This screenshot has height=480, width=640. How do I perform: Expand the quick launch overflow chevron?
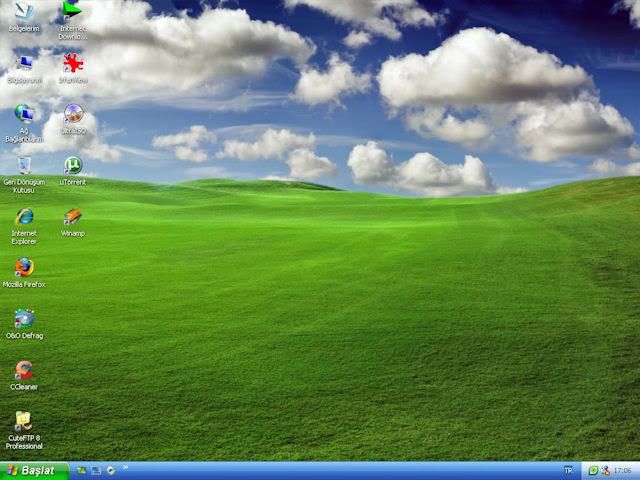[125, 467]
